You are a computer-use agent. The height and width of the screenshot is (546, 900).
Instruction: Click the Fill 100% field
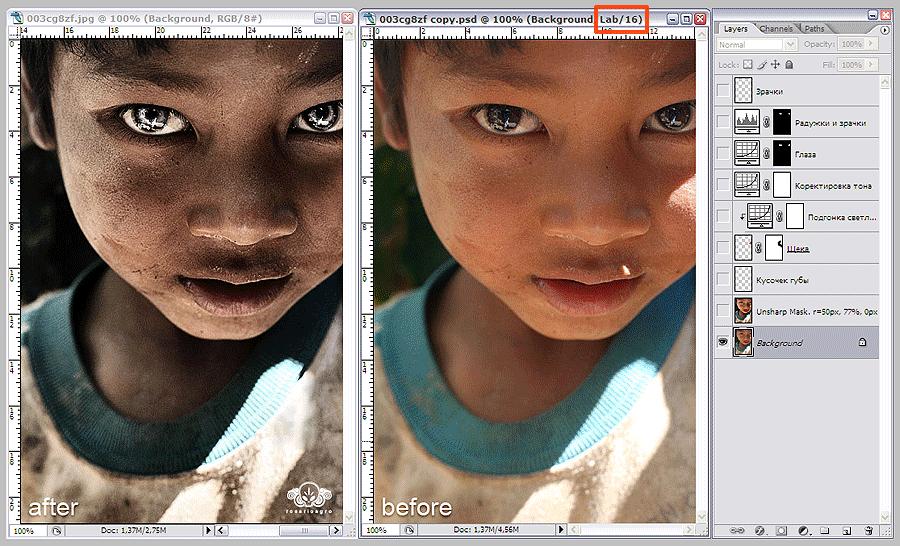(x=852, y=64)
